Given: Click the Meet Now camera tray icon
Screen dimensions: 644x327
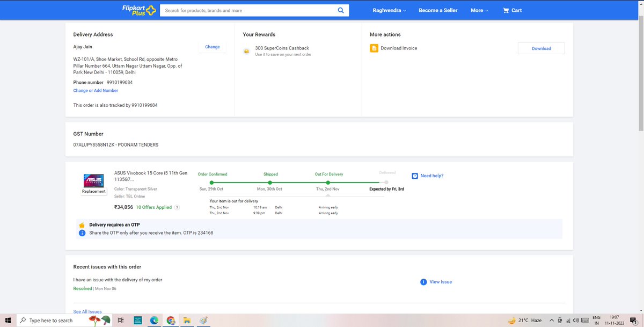Looking at the screenshot, I should 560,321.
